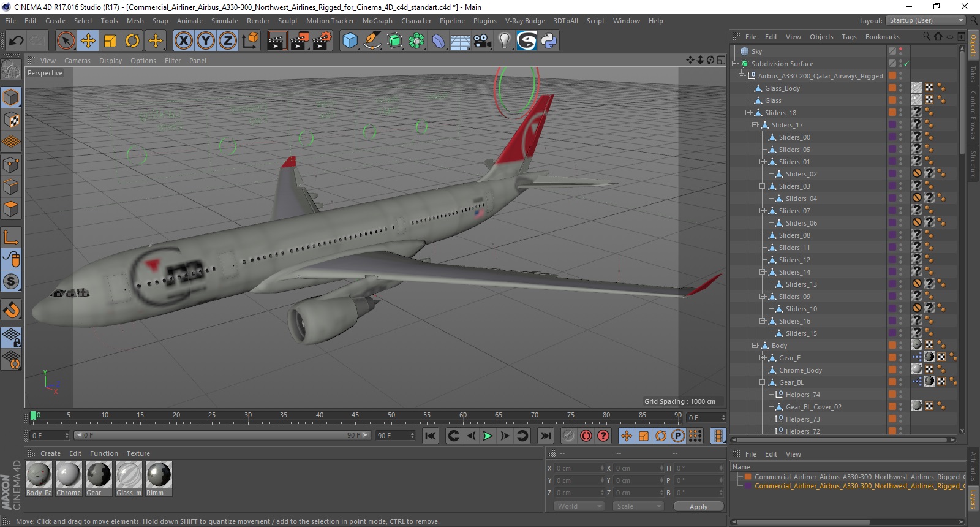The width and height of the screenshot is (980, 527).
Task: Activate the Move tool
Action: pos(88,41)
